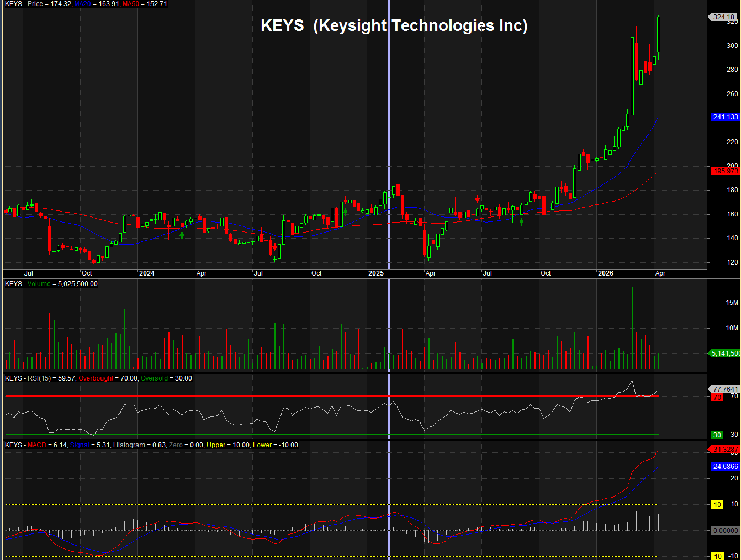Click the green 30 oversold level marker
The image size is (741, 560).
point(717,435)
